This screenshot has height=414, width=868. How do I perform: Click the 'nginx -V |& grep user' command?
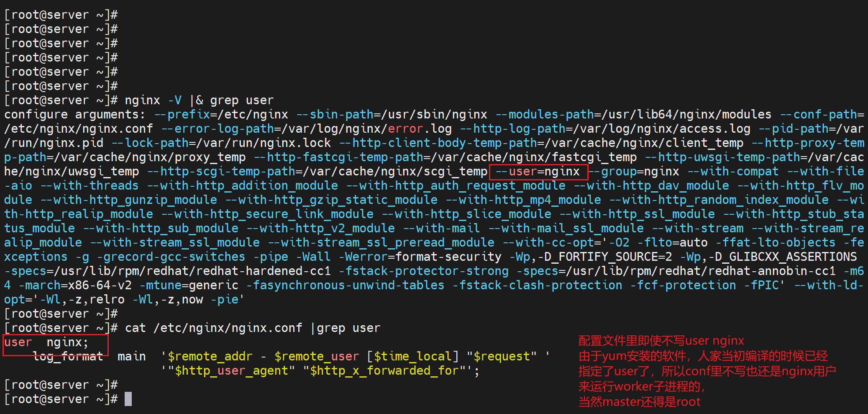pos(199,100)
